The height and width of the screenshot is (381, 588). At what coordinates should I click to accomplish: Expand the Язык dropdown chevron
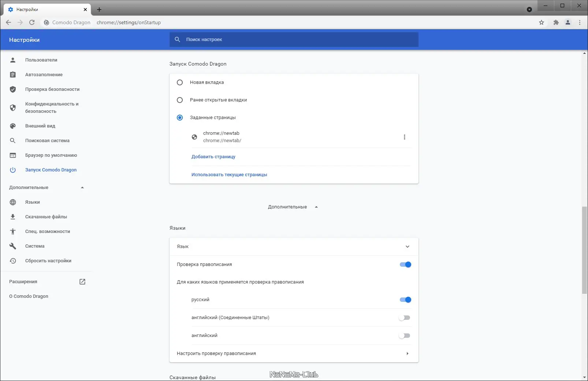(407, 247)
